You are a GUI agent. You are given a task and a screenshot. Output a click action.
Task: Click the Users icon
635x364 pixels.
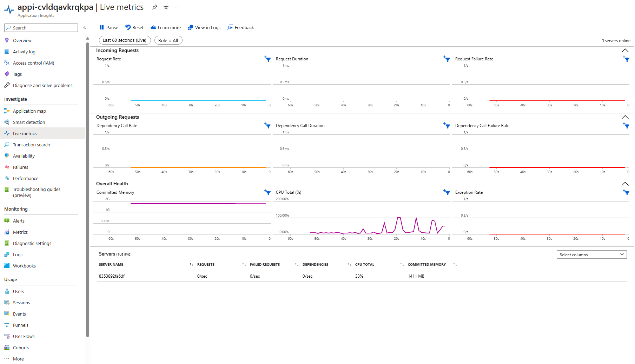click(7, 291)
